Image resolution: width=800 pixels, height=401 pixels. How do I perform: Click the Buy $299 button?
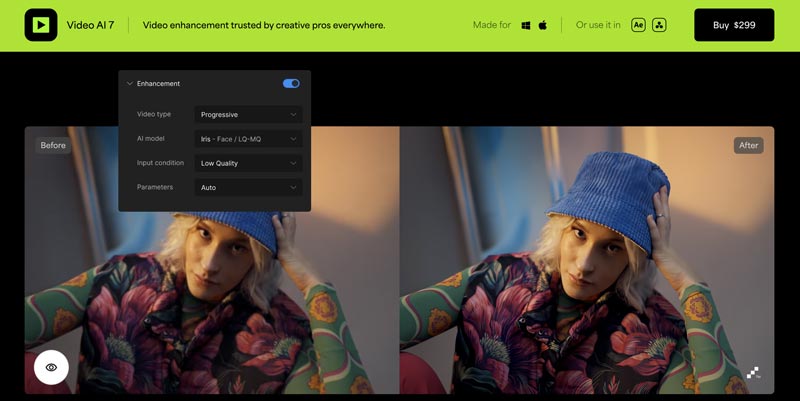pyautogui.click(x=734, y=25)
